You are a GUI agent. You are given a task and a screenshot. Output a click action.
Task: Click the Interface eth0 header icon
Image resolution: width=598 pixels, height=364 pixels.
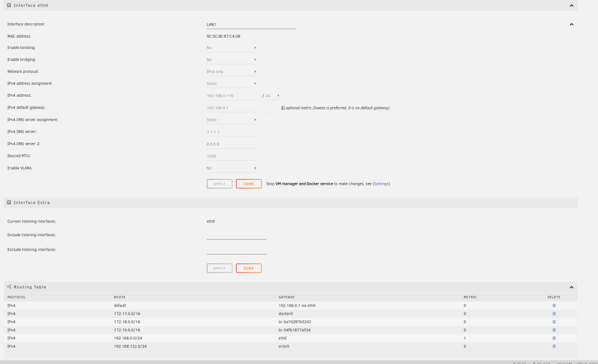click(9, 5)
